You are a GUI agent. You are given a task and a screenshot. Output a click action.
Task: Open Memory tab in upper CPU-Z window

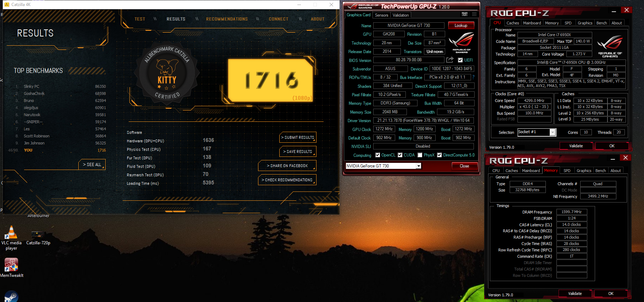(552, 23)
